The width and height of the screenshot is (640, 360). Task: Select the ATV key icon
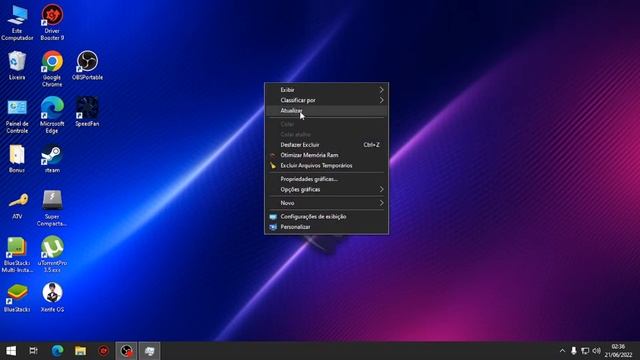coord(17,205)
